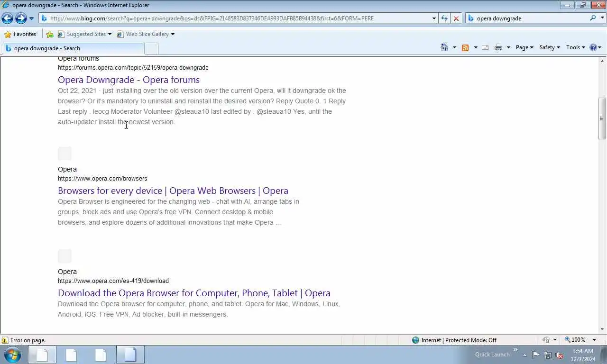The width and height of the screenshot is (607, 364).
Task: Click the forums.opera.com topic URL text
Action: click(x=133, y=68)
